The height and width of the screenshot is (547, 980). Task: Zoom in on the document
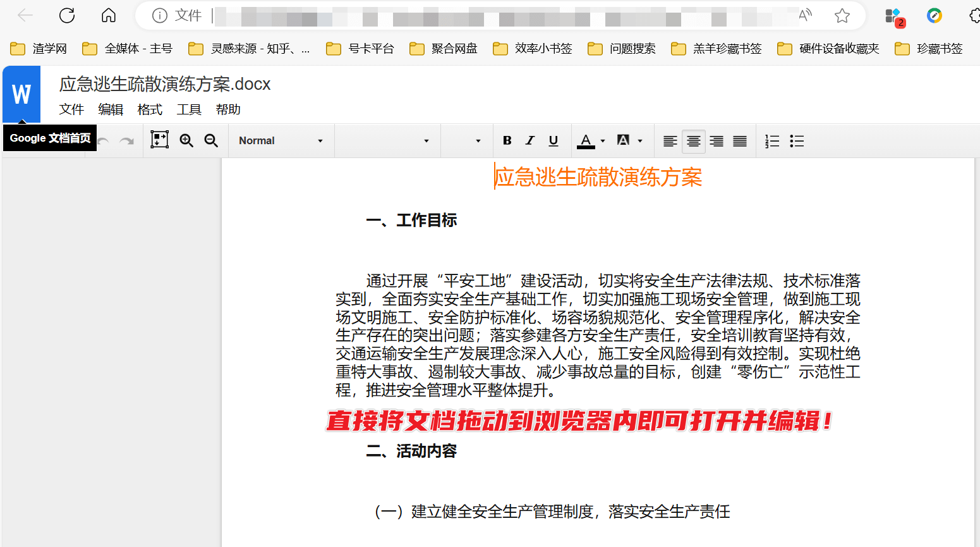186,140
